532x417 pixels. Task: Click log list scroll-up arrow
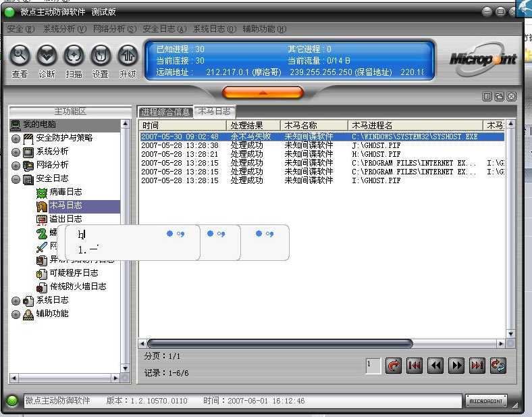point(511,124)
